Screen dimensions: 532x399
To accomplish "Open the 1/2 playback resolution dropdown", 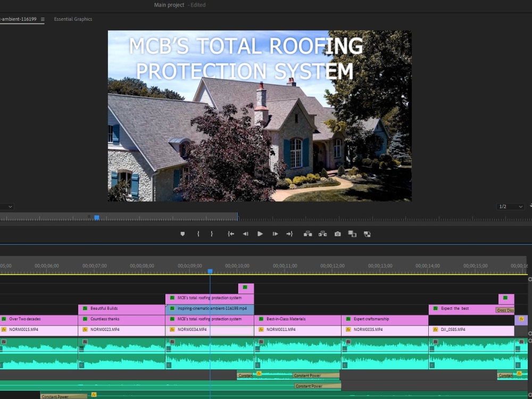I will click(510, 206).
